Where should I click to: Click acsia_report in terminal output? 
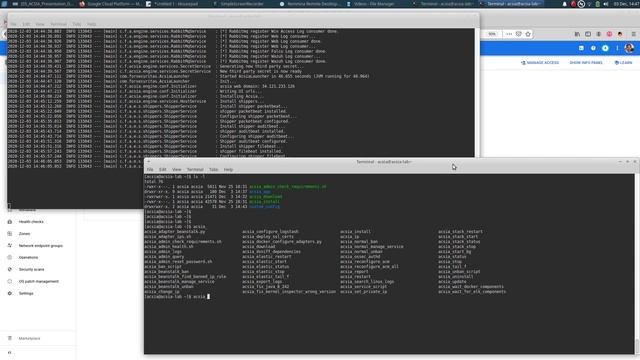354,271
